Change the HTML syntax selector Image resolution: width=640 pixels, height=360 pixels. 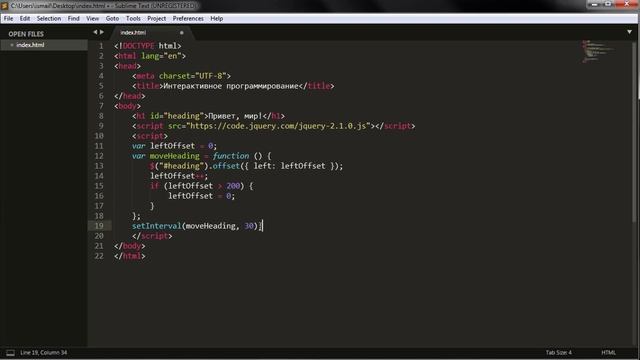pyautogui.click(x=608, y=353)
